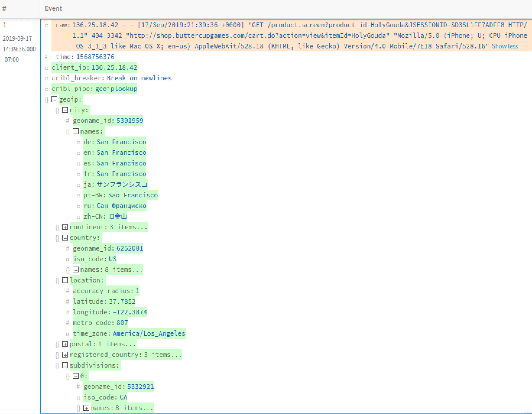532x414 pixels.
Task: Click the object type icon beside geoip
Action: point(46,99)
